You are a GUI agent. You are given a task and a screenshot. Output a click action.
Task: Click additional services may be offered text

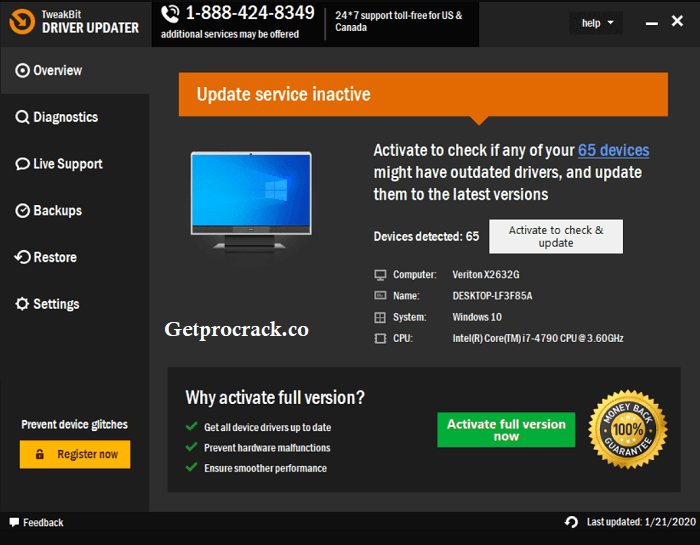click(230, 34)
